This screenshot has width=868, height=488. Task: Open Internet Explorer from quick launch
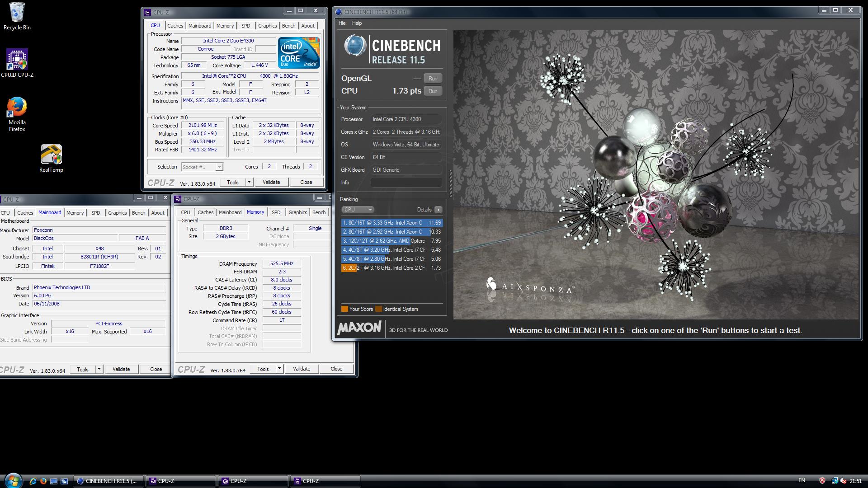[x=33, y=481]
